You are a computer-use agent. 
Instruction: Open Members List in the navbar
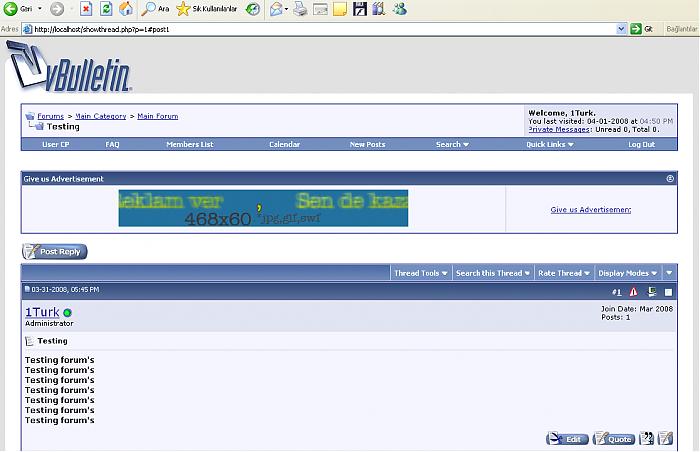click(190, 145)
